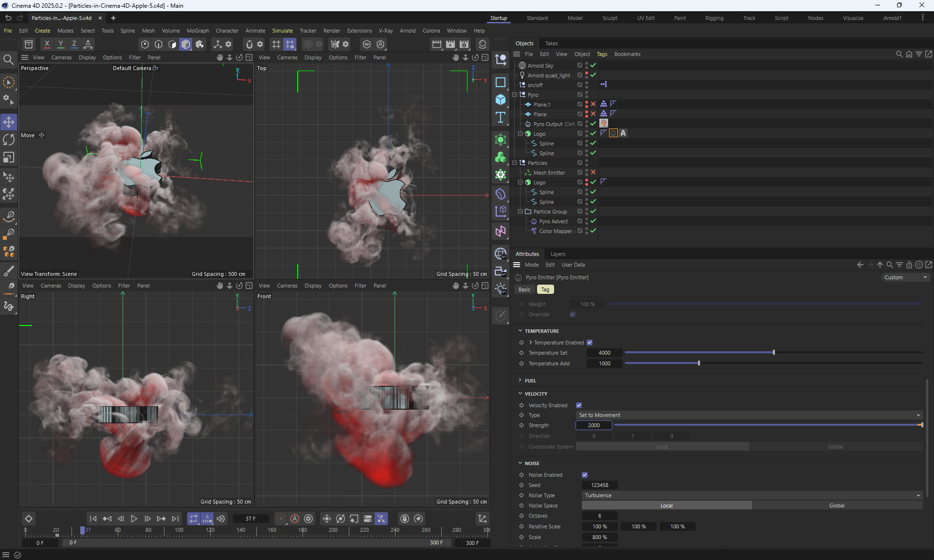Select the Rotate tool icon
Image resolution: width=934 pixels, height=560 pixels.
click(9, 140)
